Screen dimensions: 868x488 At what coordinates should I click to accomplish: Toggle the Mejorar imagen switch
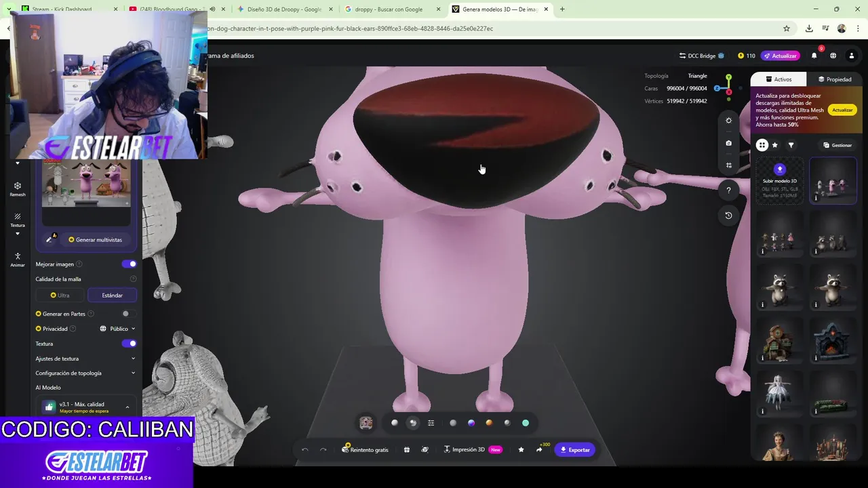click(129, 264)
